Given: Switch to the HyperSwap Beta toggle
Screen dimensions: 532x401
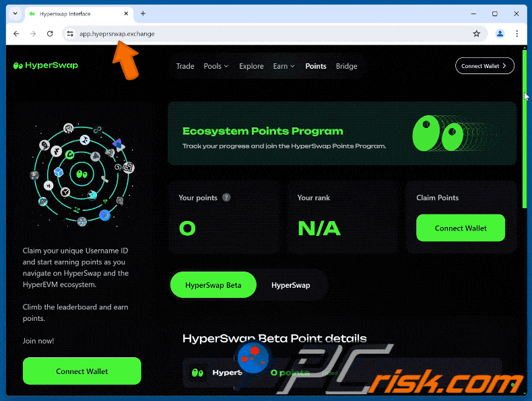Looking at the screenshot, I should [x=213, y=285].
